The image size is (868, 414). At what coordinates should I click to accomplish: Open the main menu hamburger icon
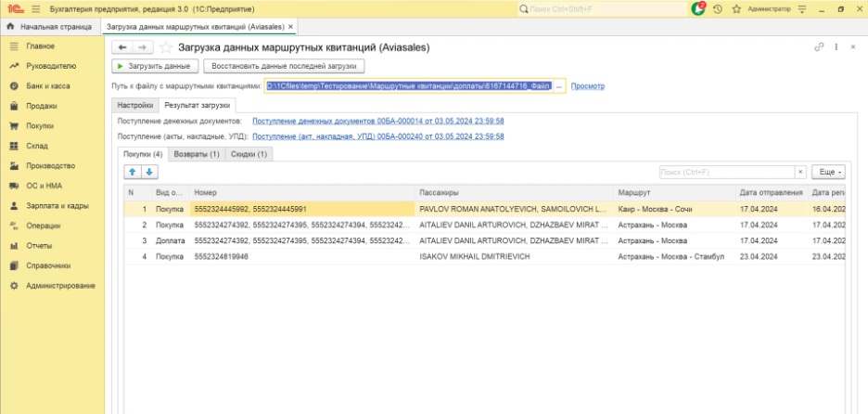[36, 9]
